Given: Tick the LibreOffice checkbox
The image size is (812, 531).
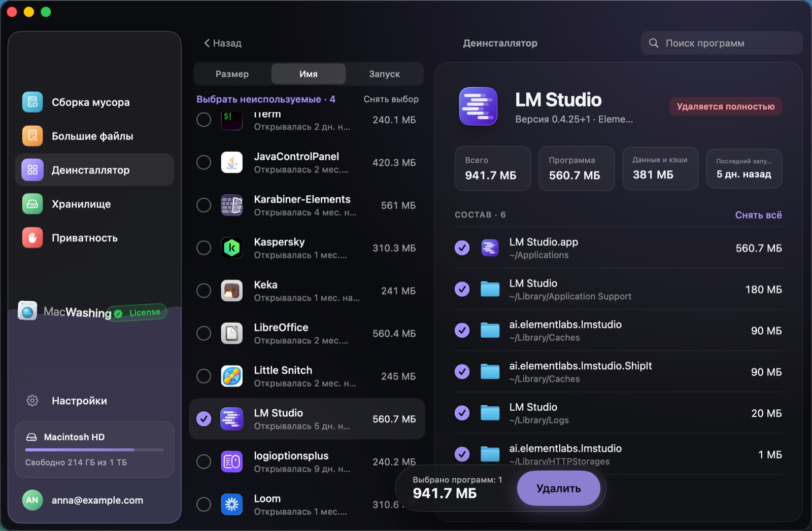Looking at the screenshot, I should pyautogui.click(x=204, y=333).
